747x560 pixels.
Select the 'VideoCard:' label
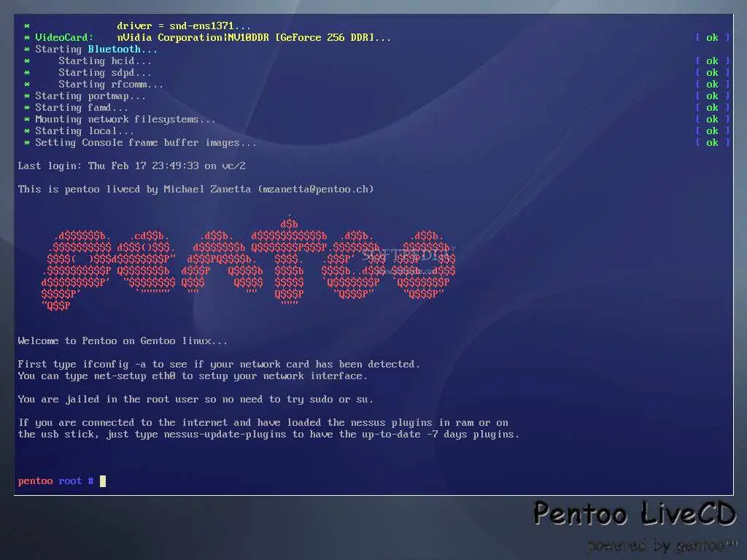64,37
